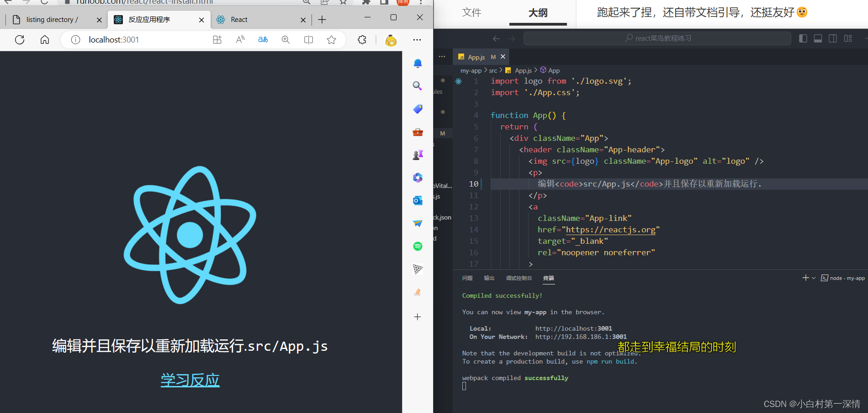Image resolution: width=868 pixels, height=413 pixels.
Task: Toggle Edge split screen view
Action: pyautogui.click(x=309, y=40)
